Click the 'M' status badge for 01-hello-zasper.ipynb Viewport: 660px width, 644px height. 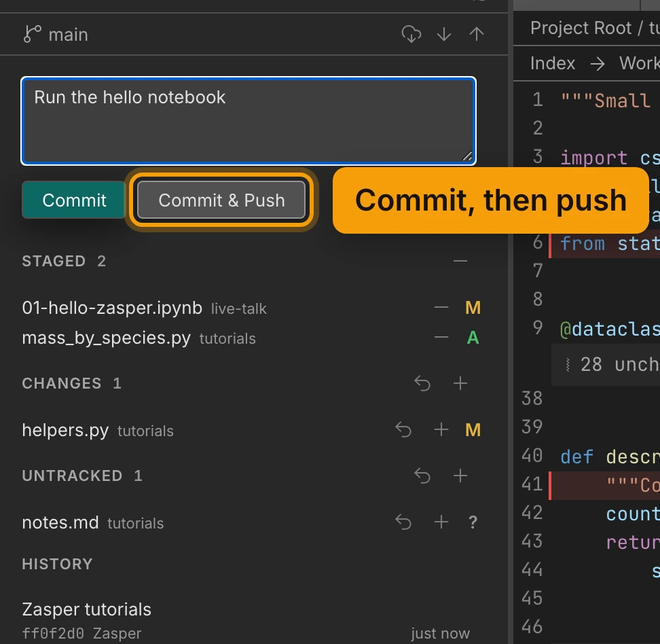(x=473, y=308)
